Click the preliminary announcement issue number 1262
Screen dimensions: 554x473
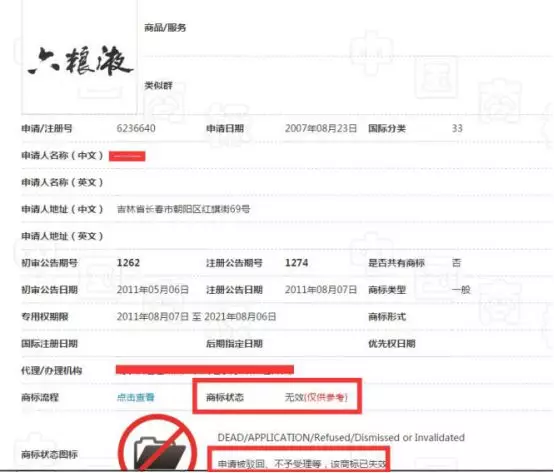(x=128, y=263)
